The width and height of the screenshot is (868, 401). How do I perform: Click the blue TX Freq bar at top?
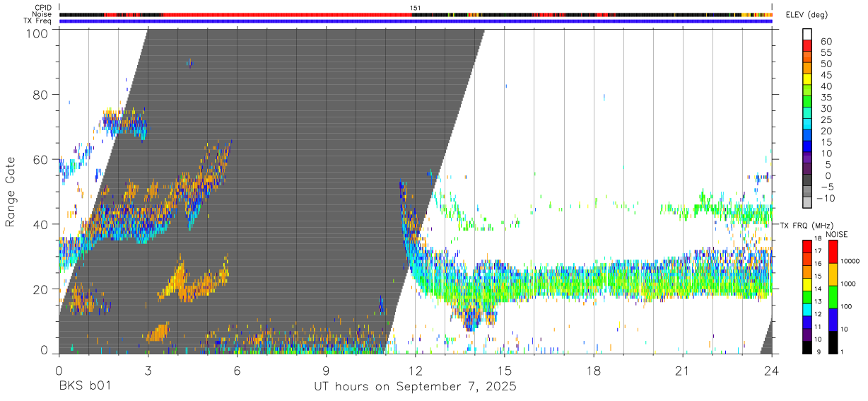point(416,21)
